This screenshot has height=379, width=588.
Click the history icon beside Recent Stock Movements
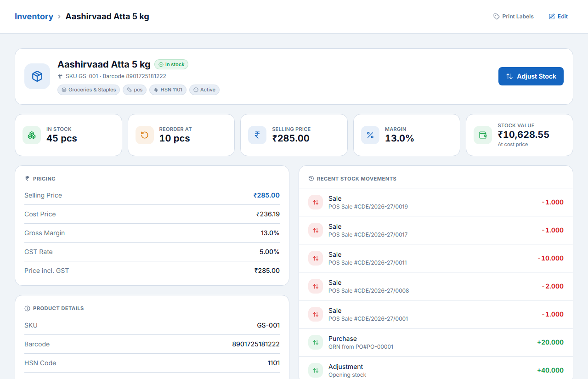(311, 179)
